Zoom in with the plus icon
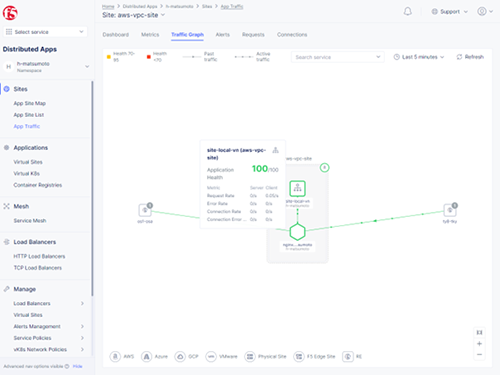Image resolution: width=500 pixels, height=375 pixels. [479, 344]
